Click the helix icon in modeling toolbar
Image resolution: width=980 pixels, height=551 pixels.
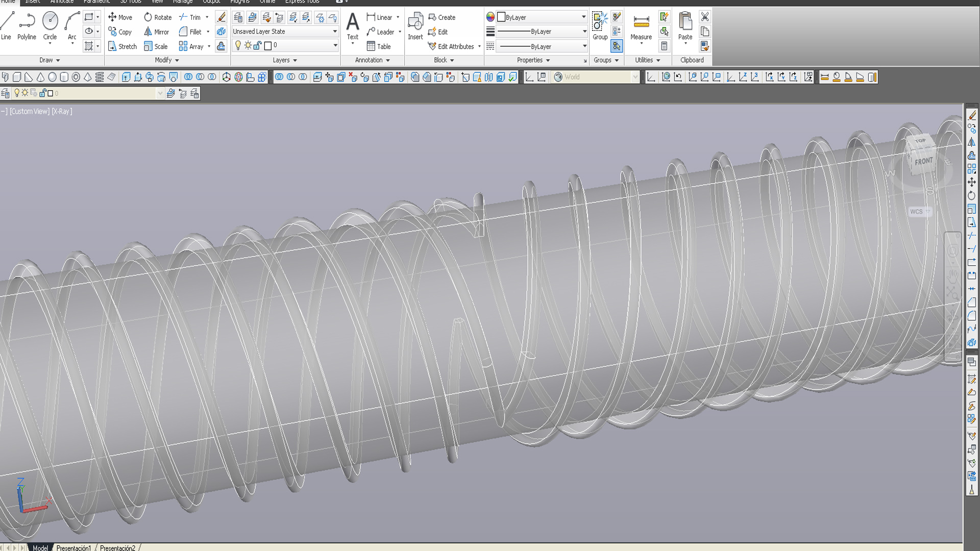tap(100, 77)
